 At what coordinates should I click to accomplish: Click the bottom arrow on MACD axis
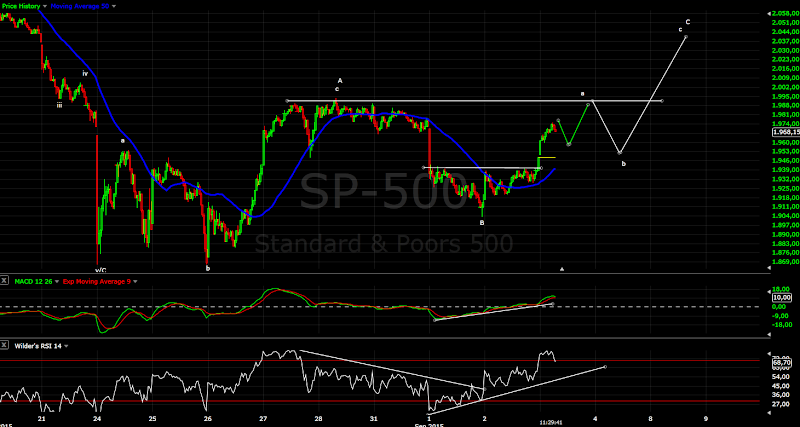pos(769,334)
